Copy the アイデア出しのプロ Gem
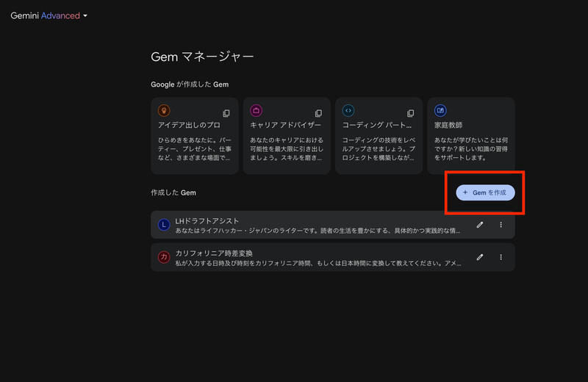This screenshot has width=588, height=382. tap(226, 113)
